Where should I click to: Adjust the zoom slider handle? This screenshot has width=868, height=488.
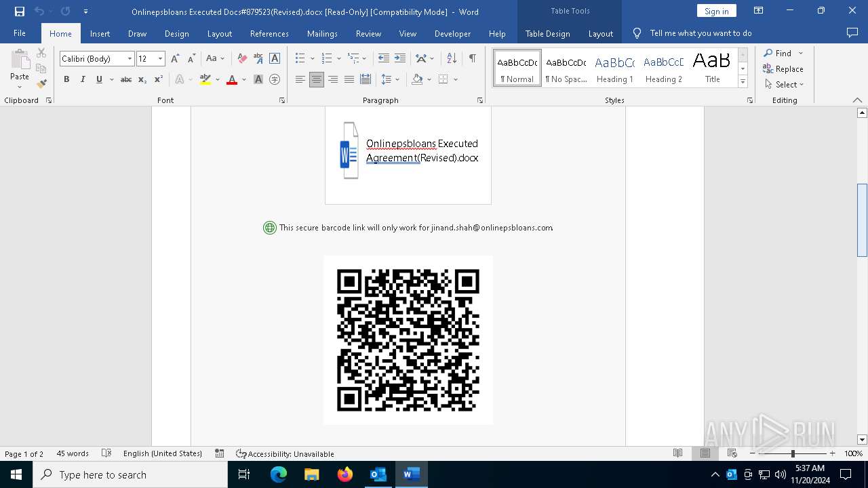793,453
